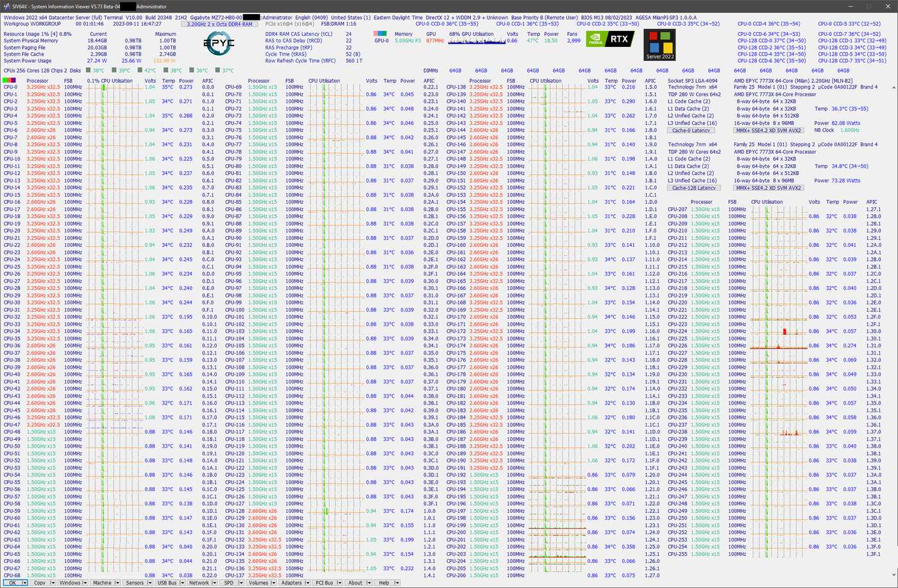Image resolution: width=898 pixels, height=588 pixels.
Task: Click the FSB:DRAM 1:16 text
Action: click(339, 24)
